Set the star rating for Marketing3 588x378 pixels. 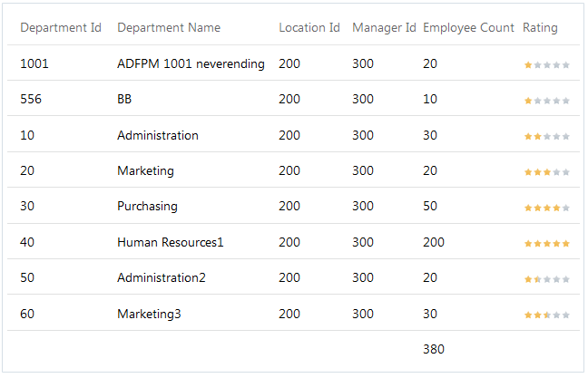click(547, 315)
